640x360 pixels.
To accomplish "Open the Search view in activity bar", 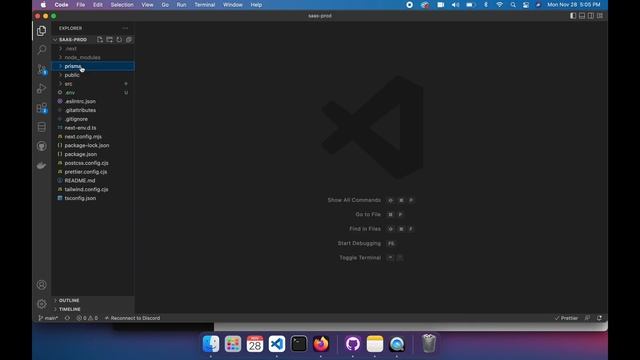I will pyautogui.click(x=41, y=50).
